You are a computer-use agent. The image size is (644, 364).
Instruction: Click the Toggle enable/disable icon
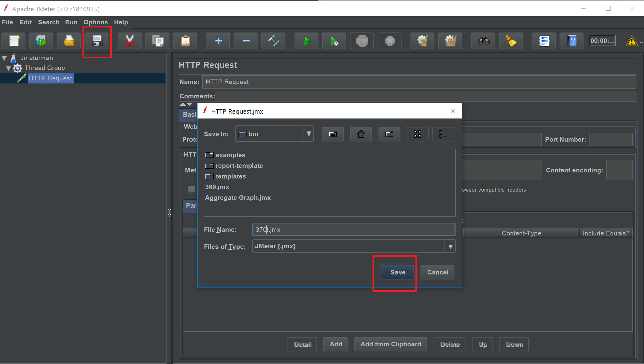click(274, 41)
